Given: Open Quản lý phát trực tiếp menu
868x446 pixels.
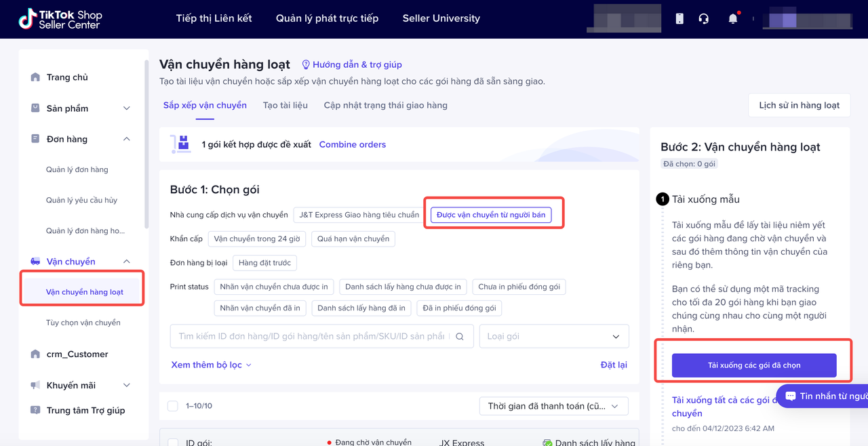Looking at the screenshot, I should (x=327, y=18).
